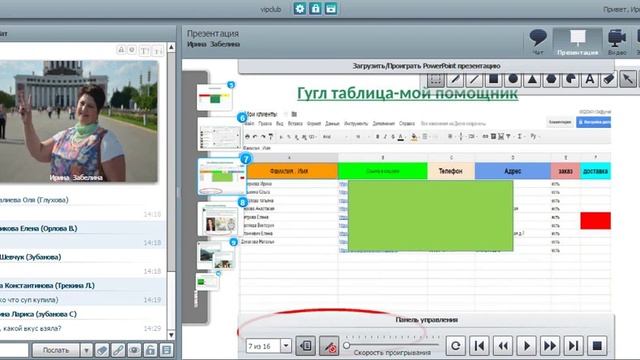Click the play button in control panel
The image size is (640, 360).
point(527,346)
